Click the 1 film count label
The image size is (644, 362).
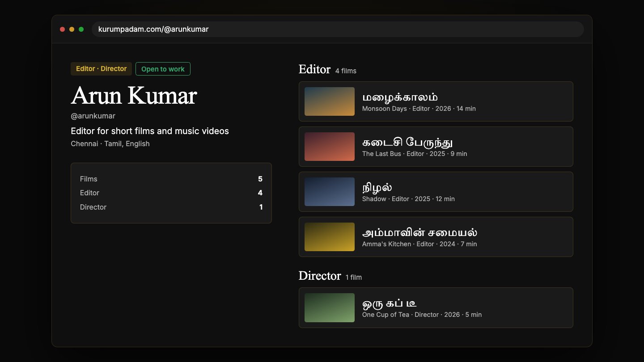coord(354,277)
